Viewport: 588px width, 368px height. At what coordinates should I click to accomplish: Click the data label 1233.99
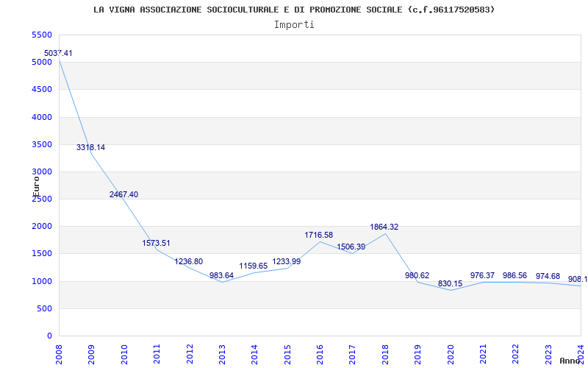[x=287, y=261]
